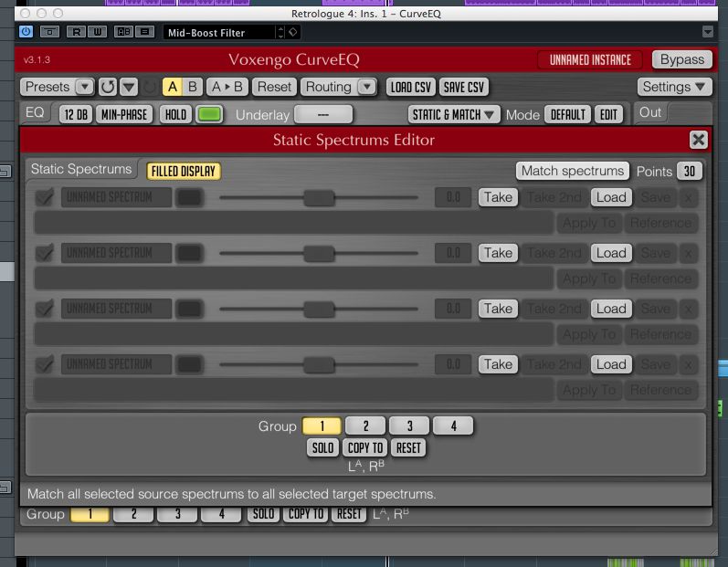Click the 12 DB range button

point(76,115)
